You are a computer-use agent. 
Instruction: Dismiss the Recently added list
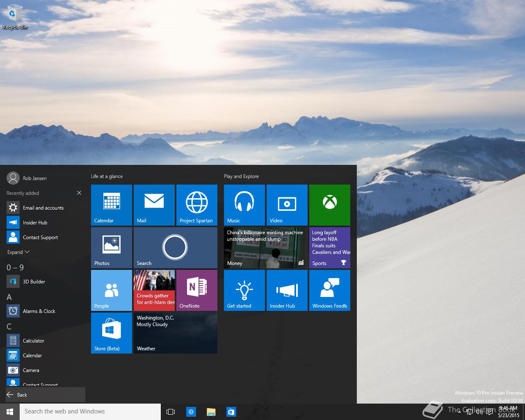pyautogui.click(x=79, y=193)
